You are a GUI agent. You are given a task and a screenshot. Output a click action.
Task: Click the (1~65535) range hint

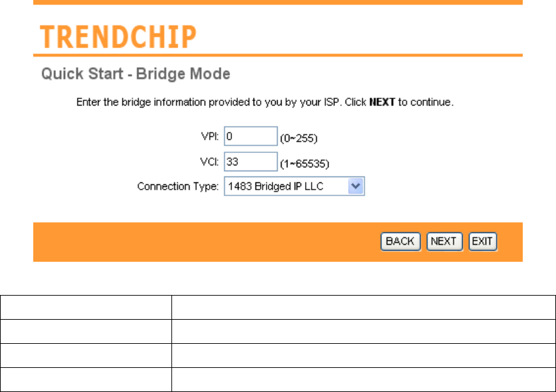coord(302,163)
